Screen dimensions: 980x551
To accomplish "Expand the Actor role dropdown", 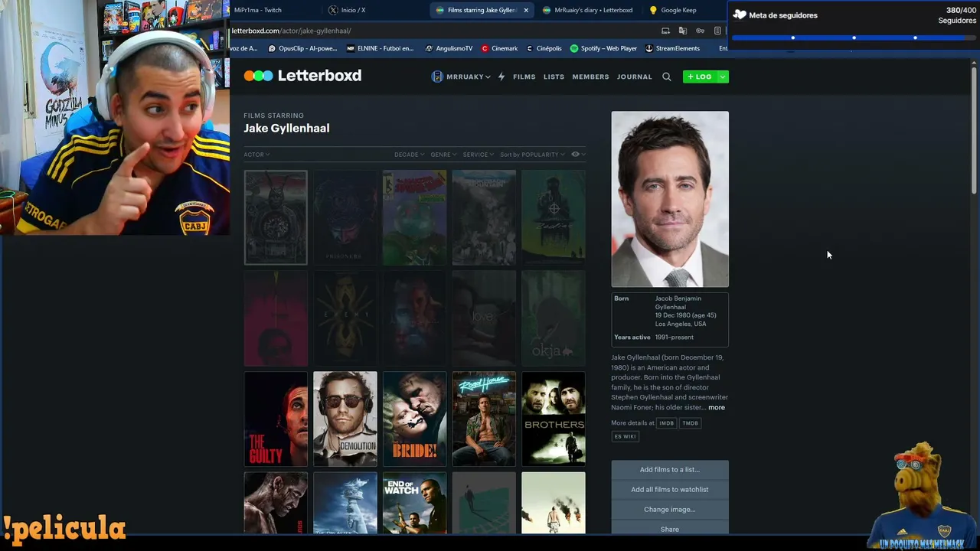I will (256, 155).
